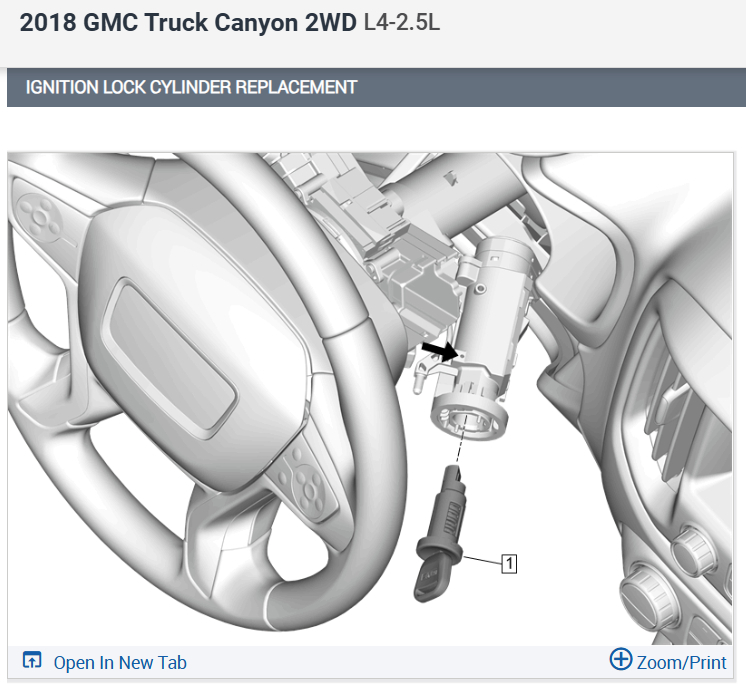Select the Ignition Lock Cylinder Replacement heading

[191, 87]
